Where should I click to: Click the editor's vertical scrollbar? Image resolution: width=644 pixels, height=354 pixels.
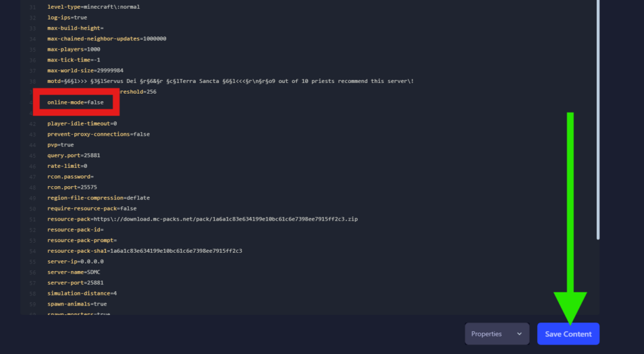point(597,126)
